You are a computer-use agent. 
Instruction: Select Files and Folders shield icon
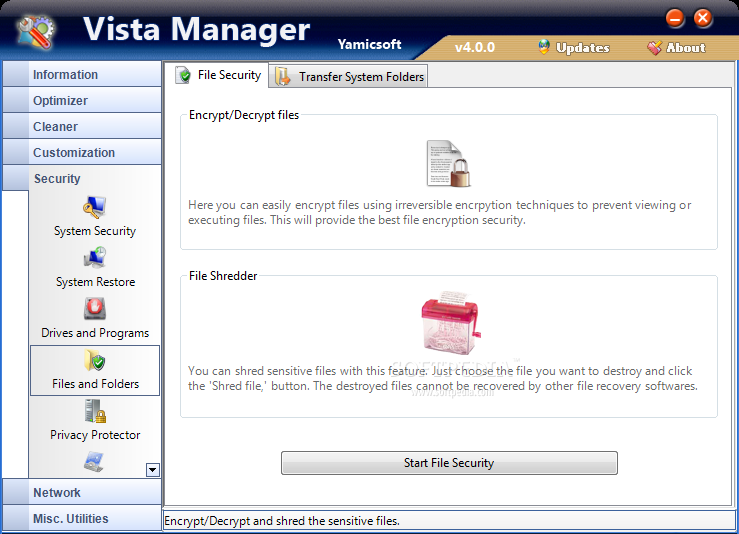tap(95, 360)
